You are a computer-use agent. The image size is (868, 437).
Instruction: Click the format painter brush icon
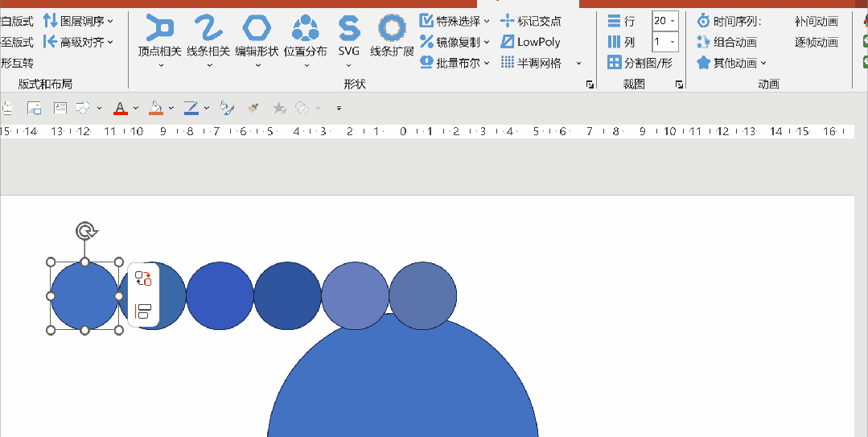coord(253,108)
